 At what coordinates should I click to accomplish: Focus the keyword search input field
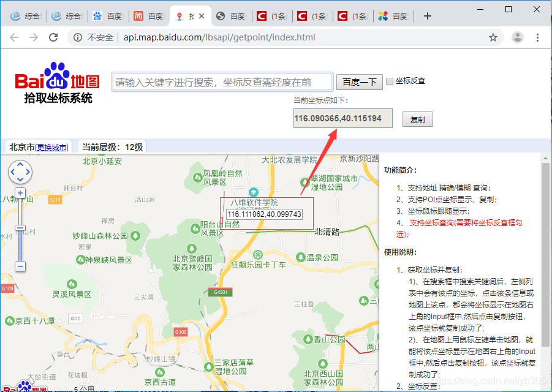click(x=222, y=82)
